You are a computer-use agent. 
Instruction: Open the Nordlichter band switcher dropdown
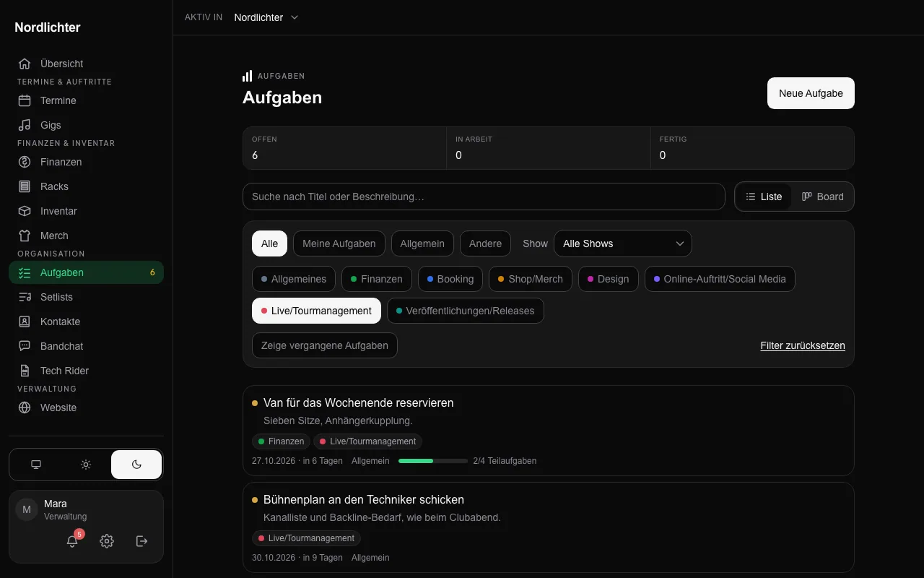tap(266, 17)
